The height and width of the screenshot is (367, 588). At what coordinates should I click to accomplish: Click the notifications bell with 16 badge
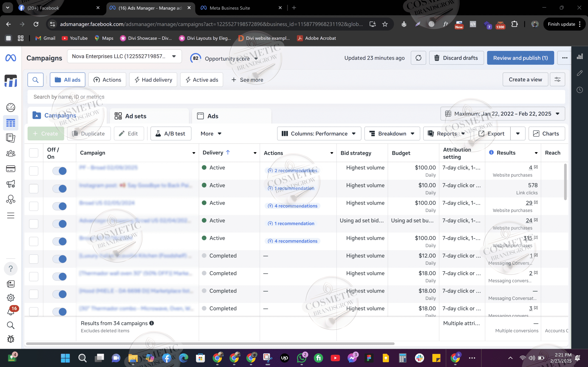[11, 311]
